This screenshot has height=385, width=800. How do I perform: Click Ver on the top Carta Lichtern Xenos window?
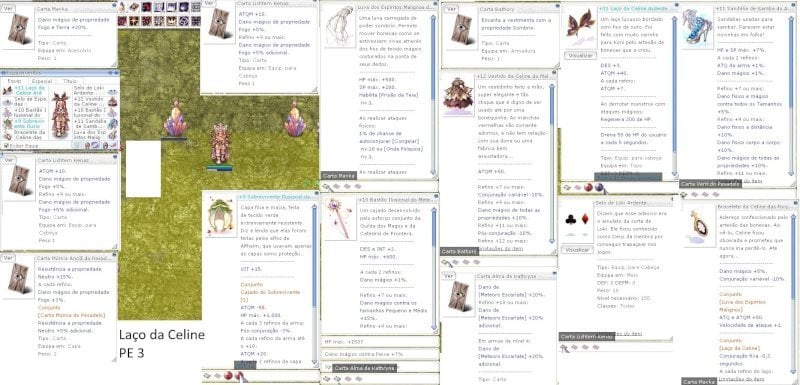pyautogui.click(x=209, y=4)
